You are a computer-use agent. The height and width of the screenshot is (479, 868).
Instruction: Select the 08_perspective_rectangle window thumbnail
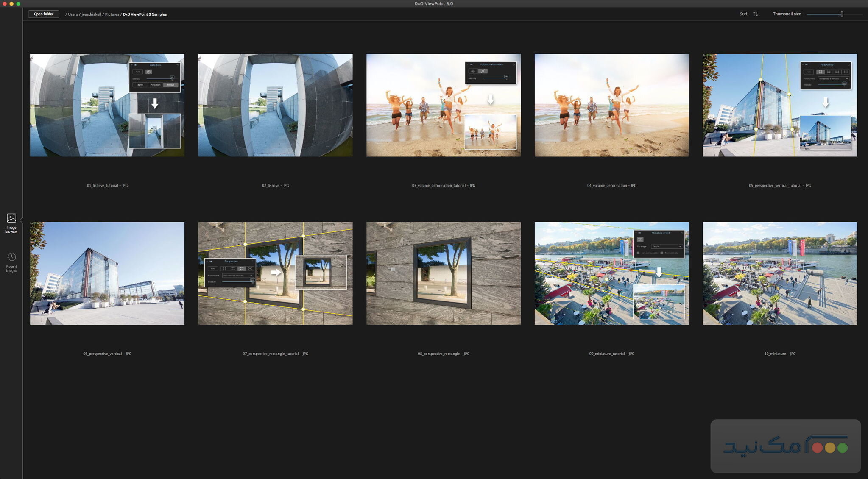(443, 273)
